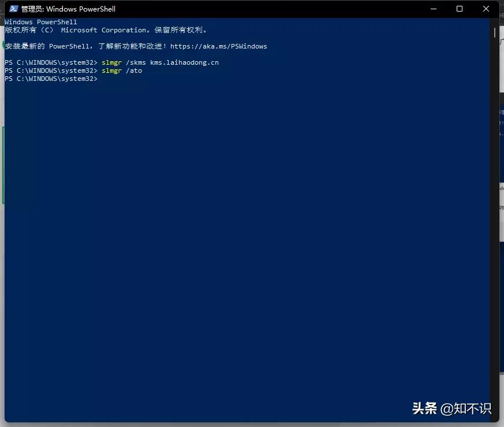Maximize the PowerShell window
This screenshot has height=427, width=504.
coord(460,9)
